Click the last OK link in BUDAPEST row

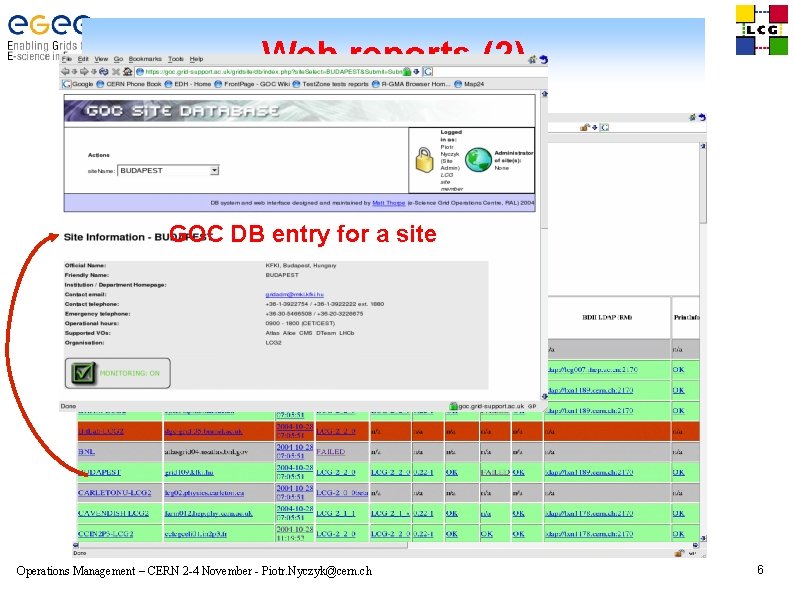(679, 472)
